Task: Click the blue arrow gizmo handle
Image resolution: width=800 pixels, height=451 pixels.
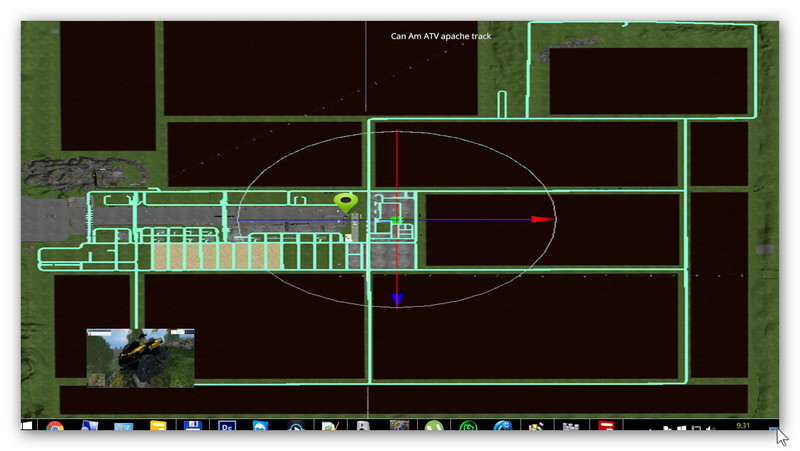Action: pos(397,298)
